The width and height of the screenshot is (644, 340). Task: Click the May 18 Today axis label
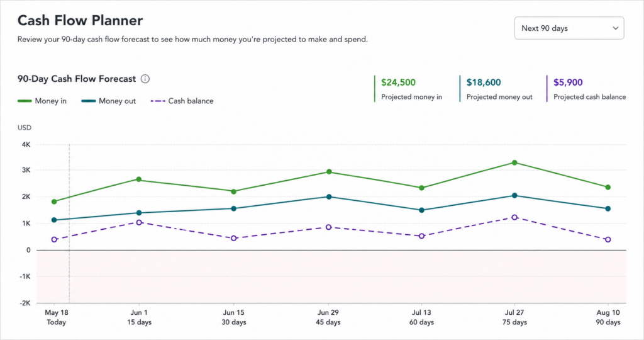56,317
